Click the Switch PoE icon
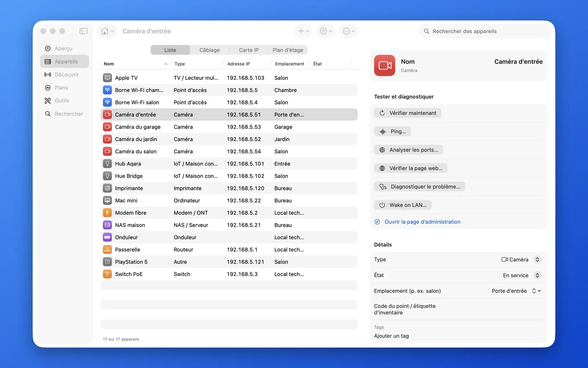The image size is (588, 368). click(x=107, y=274)
